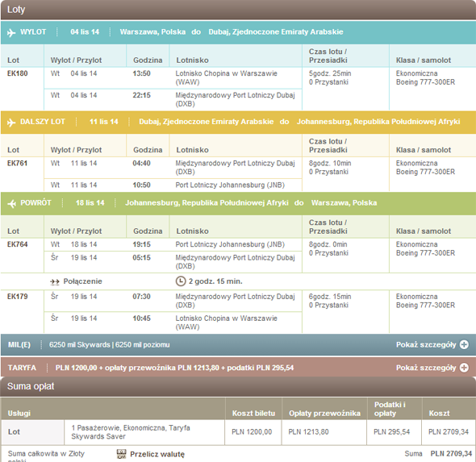Expand Pokaż szczegóły for miles
This screenshot has height=462, width=476.
tap(426, 344)
